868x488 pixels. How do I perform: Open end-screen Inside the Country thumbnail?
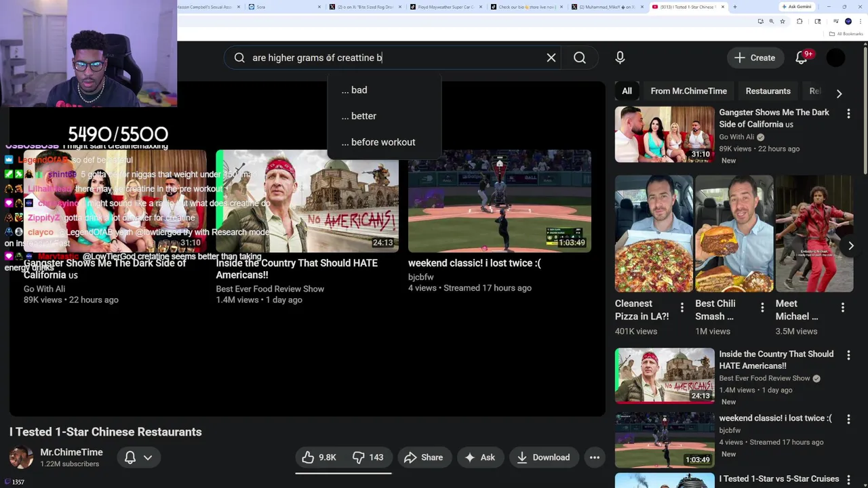[307, 201]
